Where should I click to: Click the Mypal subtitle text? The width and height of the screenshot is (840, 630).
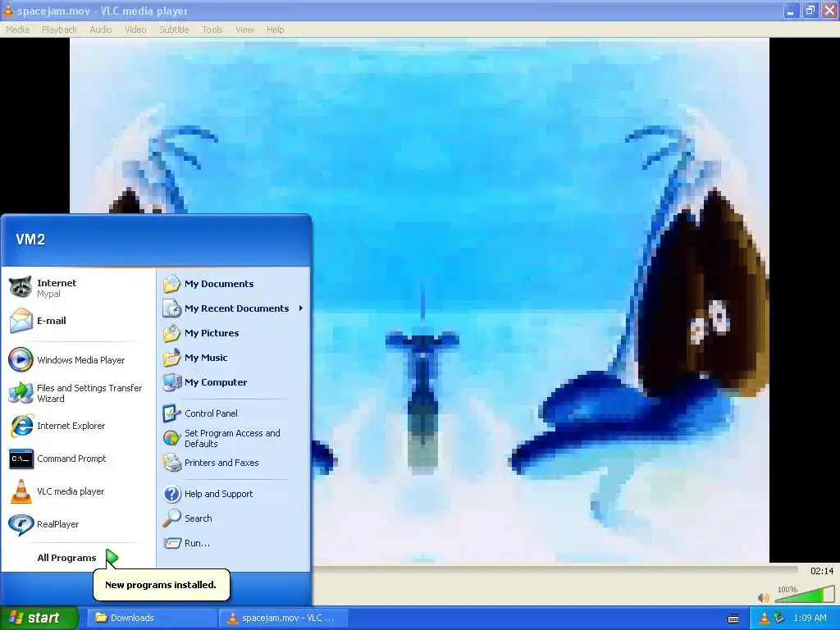pos(48,294)
